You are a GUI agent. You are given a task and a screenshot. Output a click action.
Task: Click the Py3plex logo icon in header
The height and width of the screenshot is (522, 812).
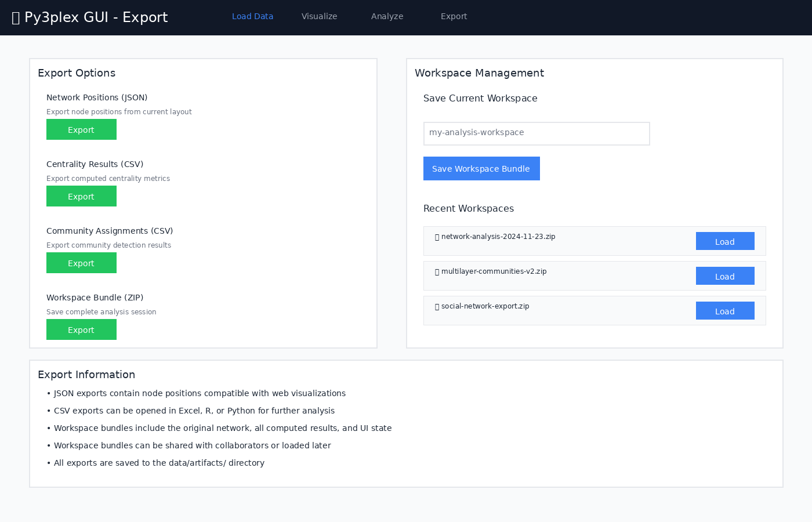click(x=16, y=18)
